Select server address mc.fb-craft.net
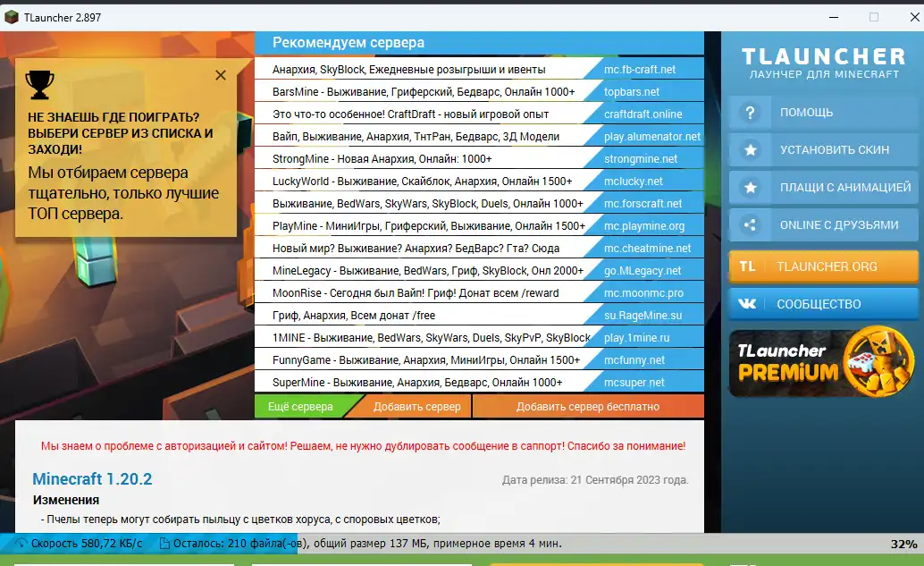 coord(639,70)
